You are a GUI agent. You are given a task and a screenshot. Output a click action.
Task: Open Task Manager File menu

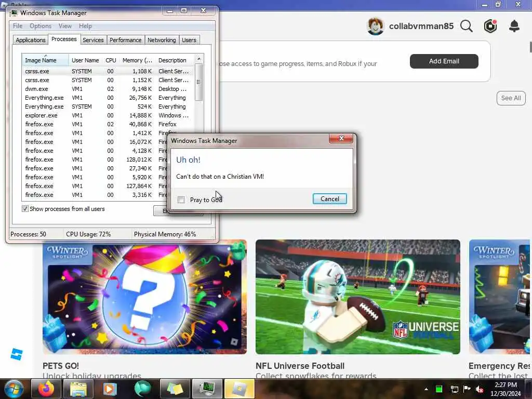tap(18, 26)
